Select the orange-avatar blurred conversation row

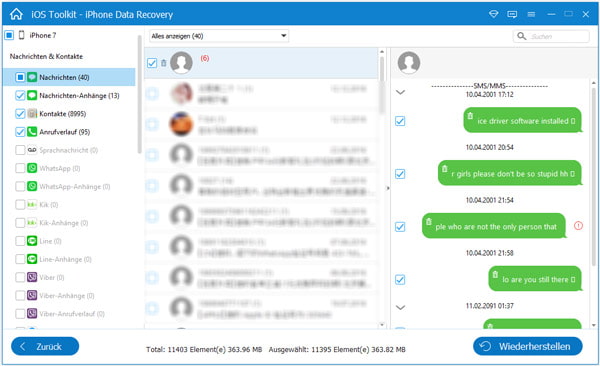[261, 124]
